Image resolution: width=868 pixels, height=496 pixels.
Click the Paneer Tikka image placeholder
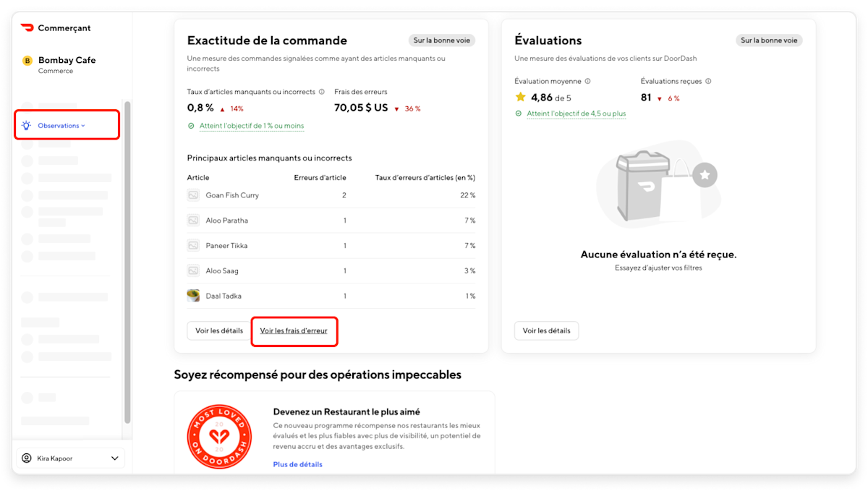193,246
